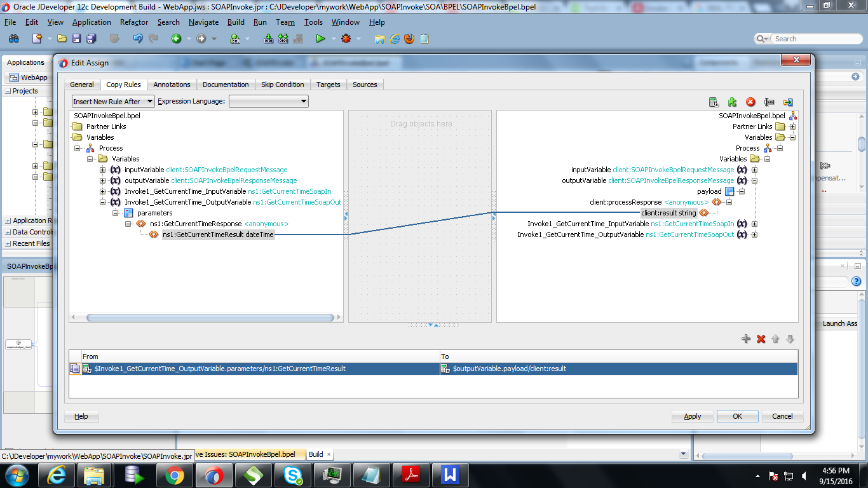
Task: Click the Make (compile) 0101 icon
Action: coord(268,38)
